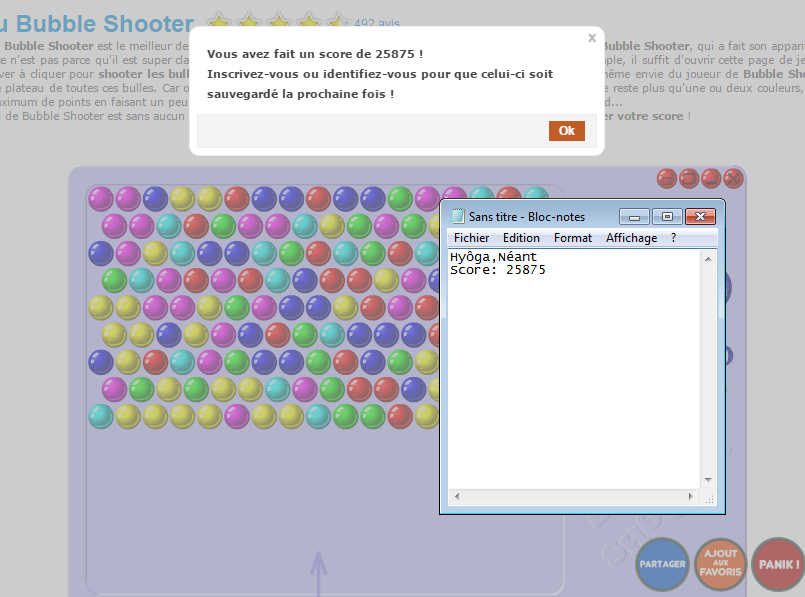This screenshot has width=805, height=597.
Task: Click the Notepad horizontal scrollbar right arrow
Action: pyautogui.click(x=691, y=496)
